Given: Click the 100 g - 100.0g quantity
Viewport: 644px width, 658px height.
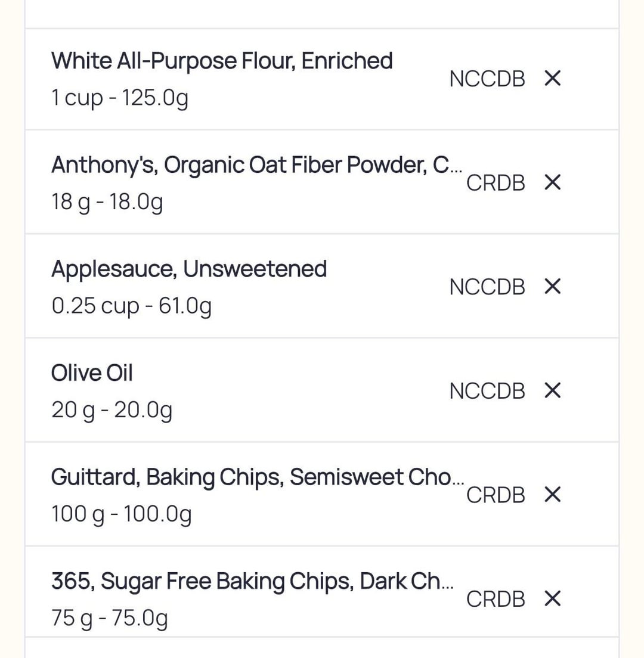Looking at the screenshot, I should 122,514.
